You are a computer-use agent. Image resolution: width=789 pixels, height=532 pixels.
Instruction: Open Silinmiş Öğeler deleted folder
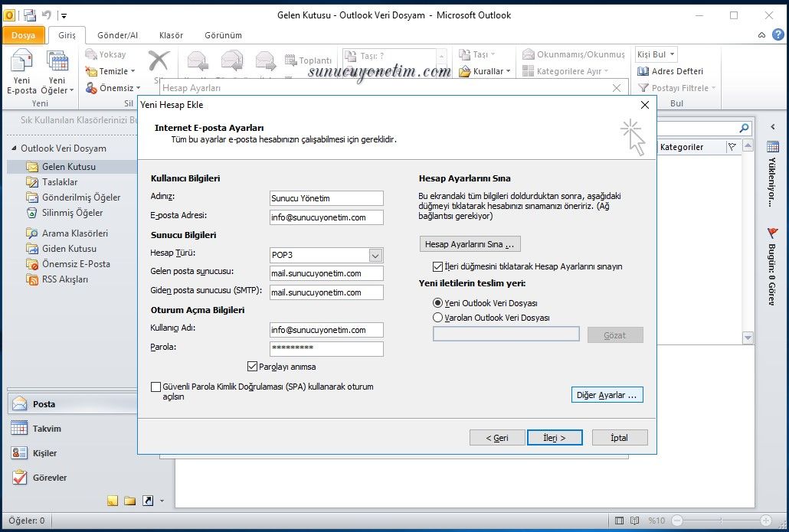click(72, 213)
